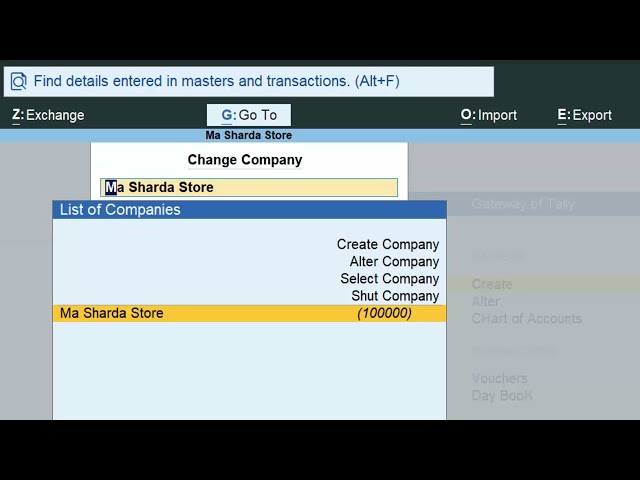The height and width of the screenshot is (480, 640).
Task: Open Day Book in Gateway of Tally
Action: pos(502,396)
